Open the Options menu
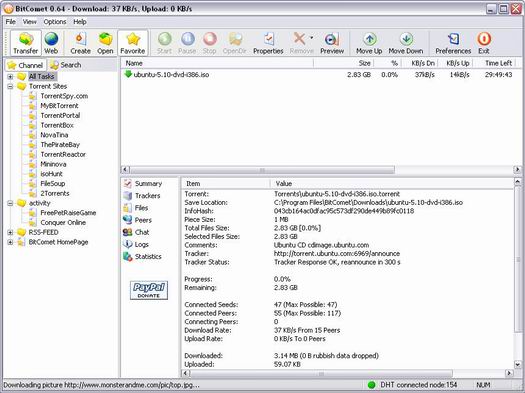This screenshot has height=393, width=525. tap(55, 22)
